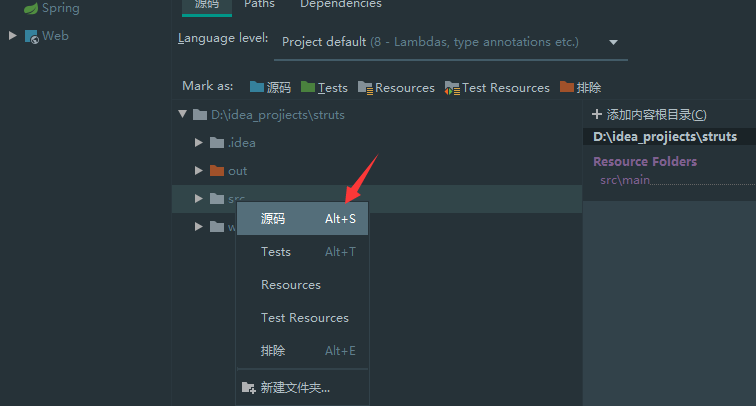Screen dimensions: 756x406
Task: Mark as Test Resources using its icon
Action: click(x=452, y=88)
